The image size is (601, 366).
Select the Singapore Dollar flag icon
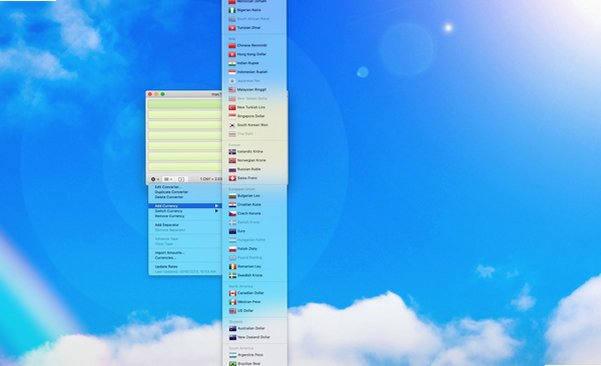click(x=232, y=116)
